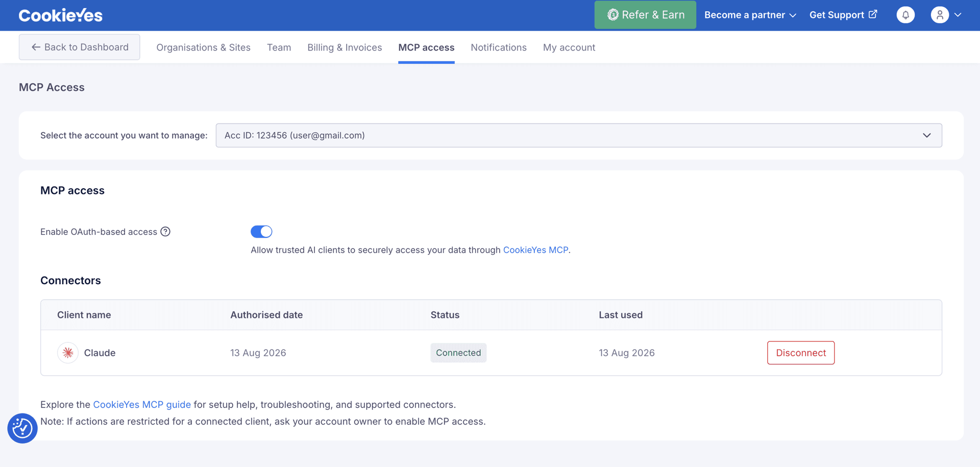This screenshot has width=980, height=467.
Task: Click the Last used column header
Action: (x=621, y=315)
